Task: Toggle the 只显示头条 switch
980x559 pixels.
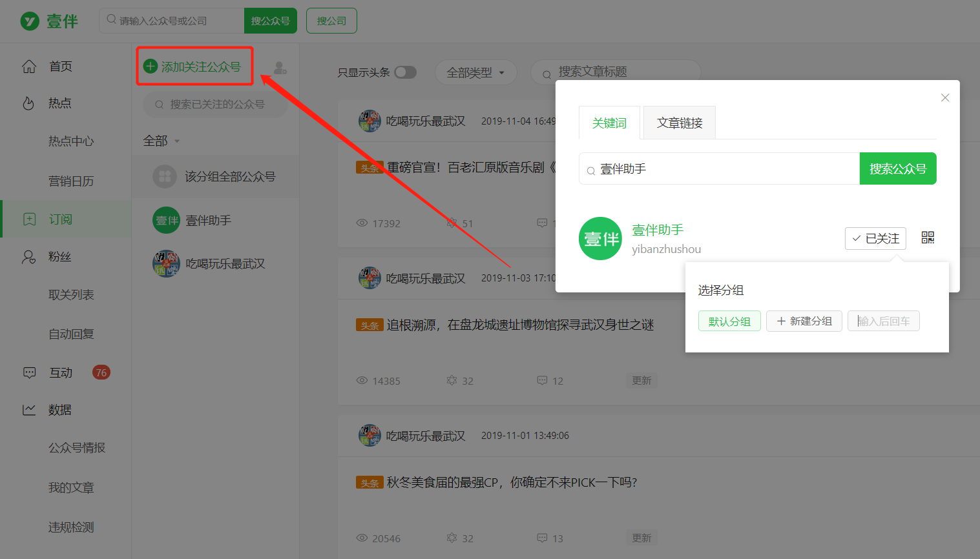Action: coord(406,72)
